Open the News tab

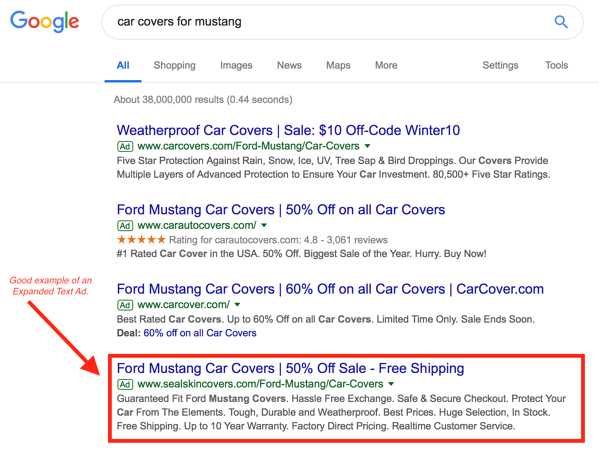pos(289,65)
